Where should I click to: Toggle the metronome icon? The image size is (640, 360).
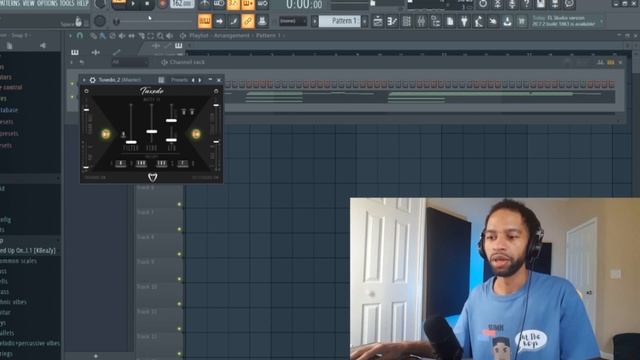[x=204, y=4]
